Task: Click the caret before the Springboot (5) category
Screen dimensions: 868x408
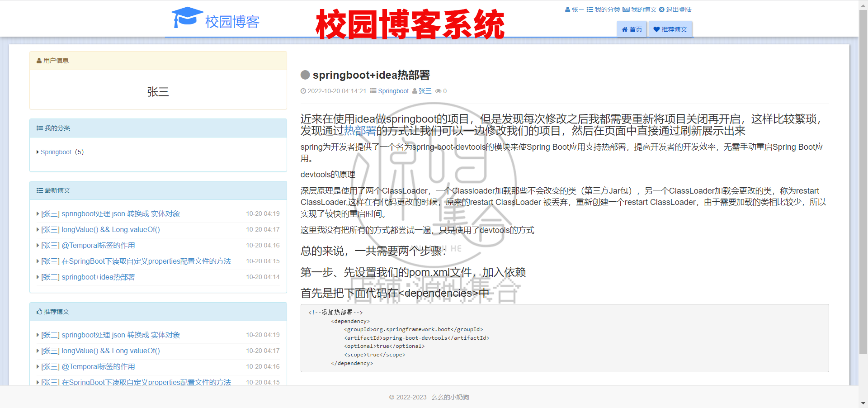Action: (38, 152)
